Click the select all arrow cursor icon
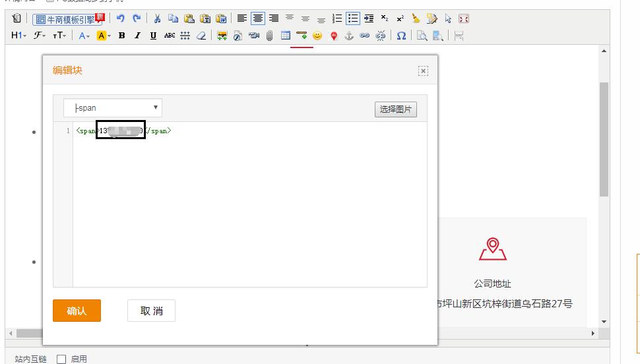The image size is (640, 364). [448, 18]
